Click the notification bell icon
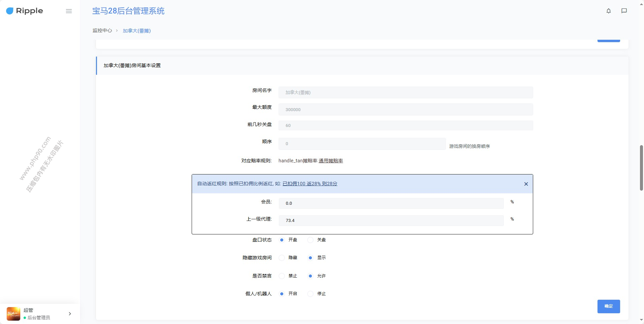 point(608,11)
